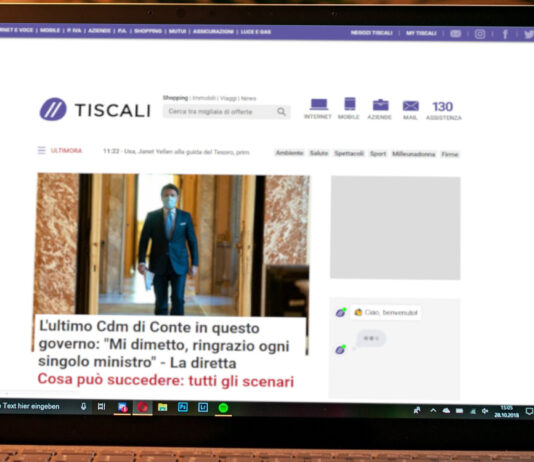
Task: Click the search magnifier icon
Action: (281, 112)
